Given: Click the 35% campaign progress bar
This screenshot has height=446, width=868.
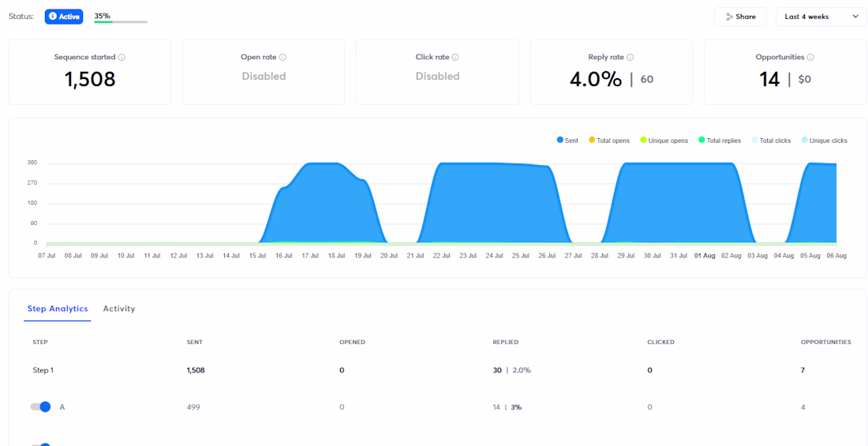Looking at the screenshot, I should click(121, 21).
